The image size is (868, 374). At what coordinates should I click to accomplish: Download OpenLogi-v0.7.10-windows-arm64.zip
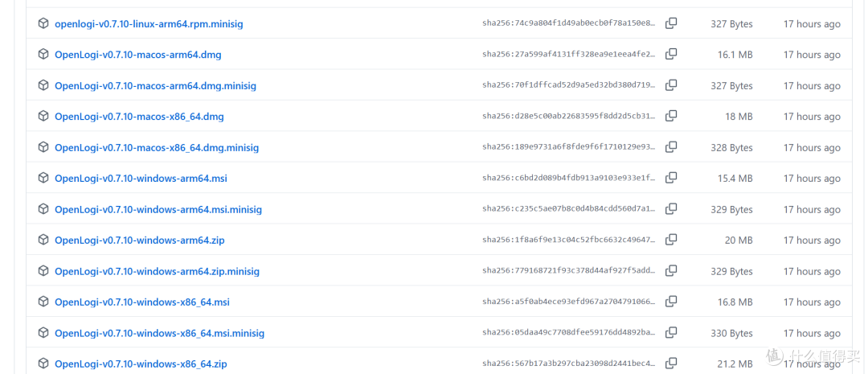140,240
